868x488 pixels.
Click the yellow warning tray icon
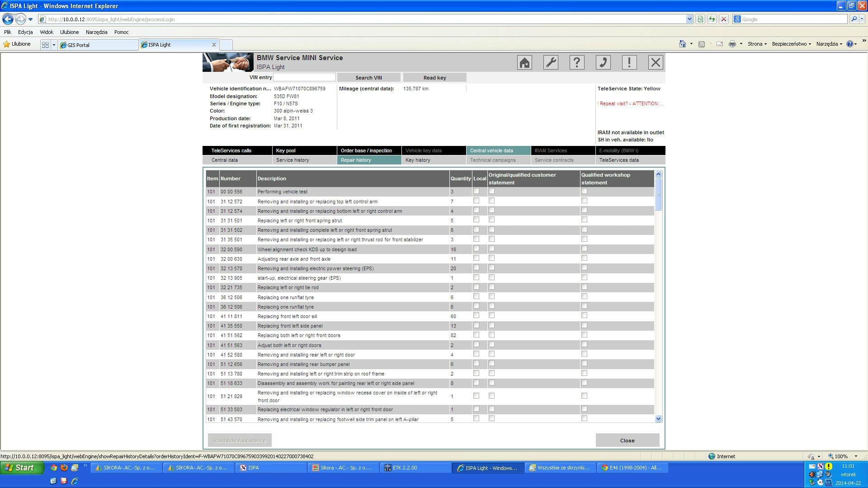829,466
